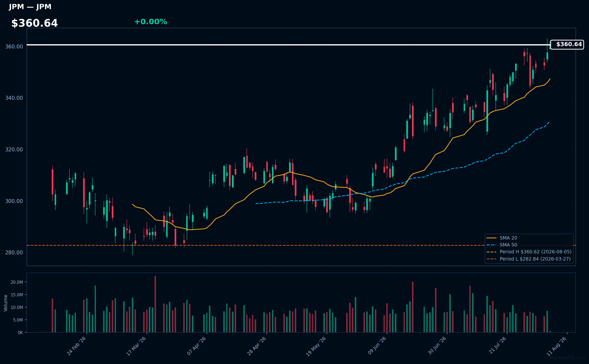Screen dimensions: 589x364
Task: Click the "Volume" axis title
Action: 6,303
